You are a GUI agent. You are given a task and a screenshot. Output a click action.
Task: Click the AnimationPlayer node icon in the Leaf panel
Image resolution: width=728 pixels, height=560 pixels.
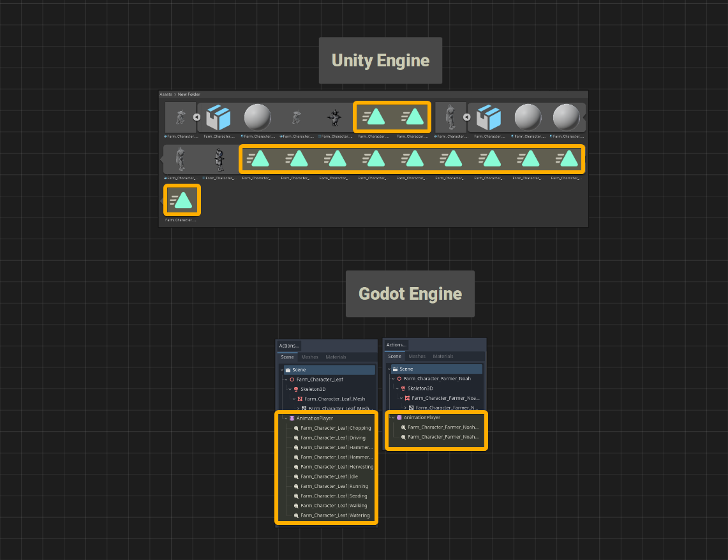(x=292, y=418)
